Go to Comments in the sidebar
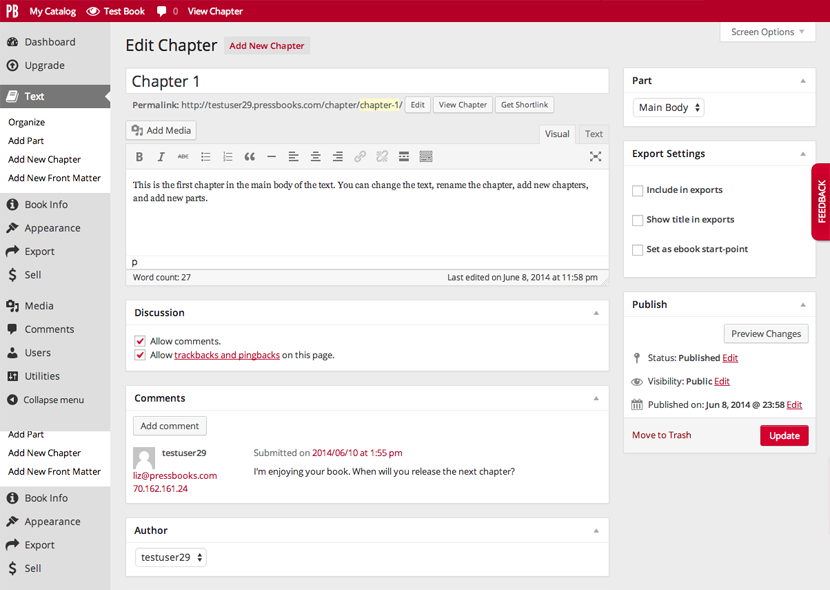 49,329
